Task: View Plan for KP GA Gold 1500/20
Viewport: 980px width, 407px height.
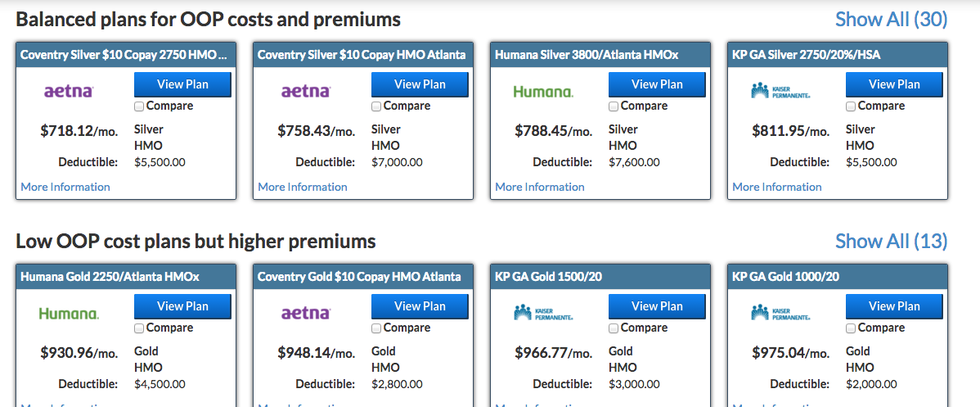Action: [657, 306]
